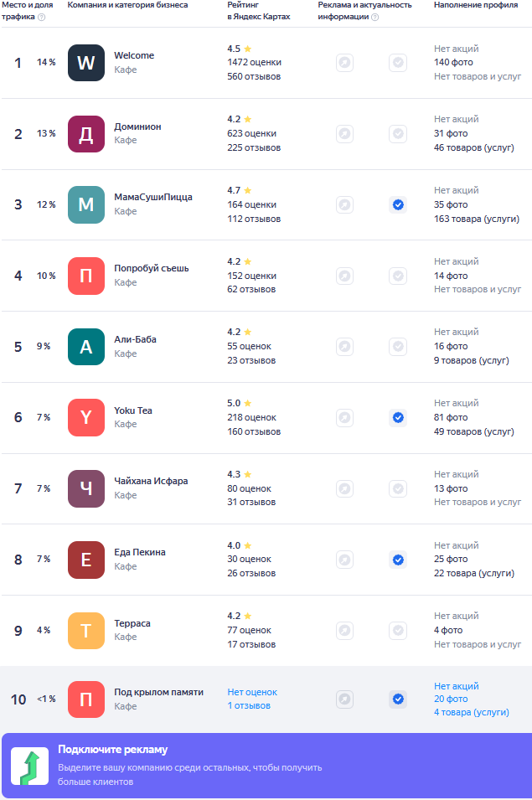Click the advertising arrow icon for Welcome
Image resolution: width=532 pixels, height=800 pixels.
[x=344, y=62]
